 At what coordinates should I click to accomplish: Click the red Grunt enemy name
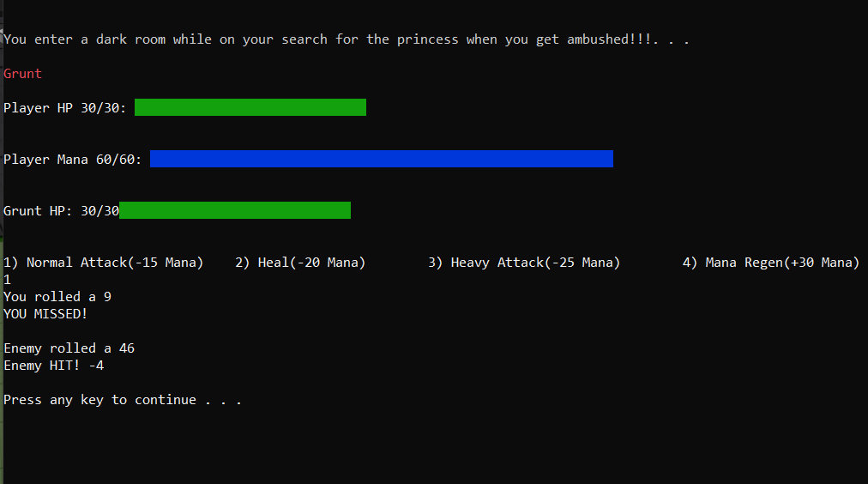pyautogui.click(x=22, y=74)
